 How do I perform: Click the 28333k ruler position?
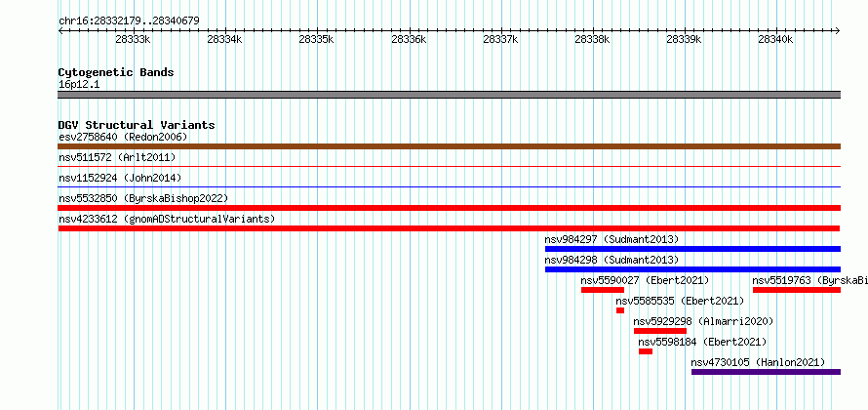point(133,39)
